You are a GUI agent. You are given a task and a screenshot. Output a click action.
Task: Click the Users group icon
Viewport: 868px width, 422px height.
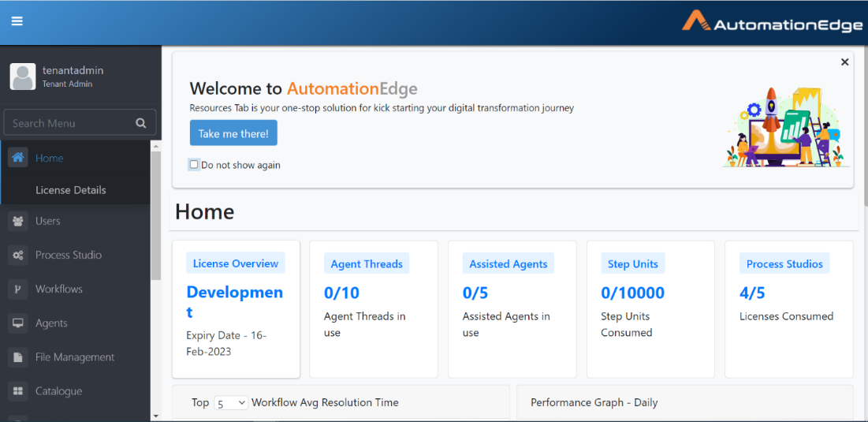(x=17, y=221)
